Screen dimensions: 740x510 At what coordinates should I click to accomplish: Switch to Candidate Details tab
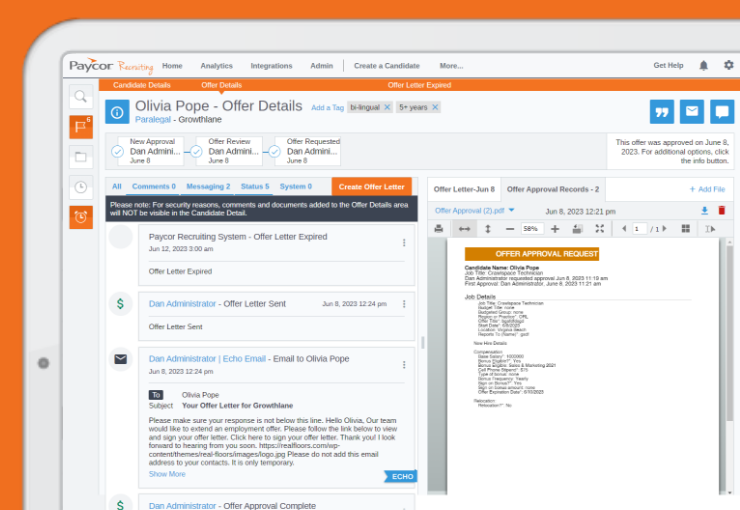(142, 85)
